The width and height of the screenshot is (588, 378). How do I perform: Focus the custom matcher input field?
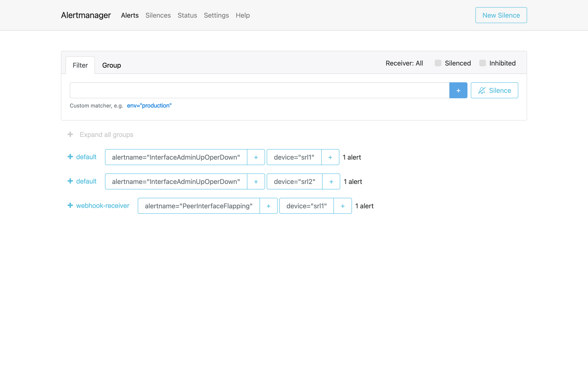(x=260, y=90)
